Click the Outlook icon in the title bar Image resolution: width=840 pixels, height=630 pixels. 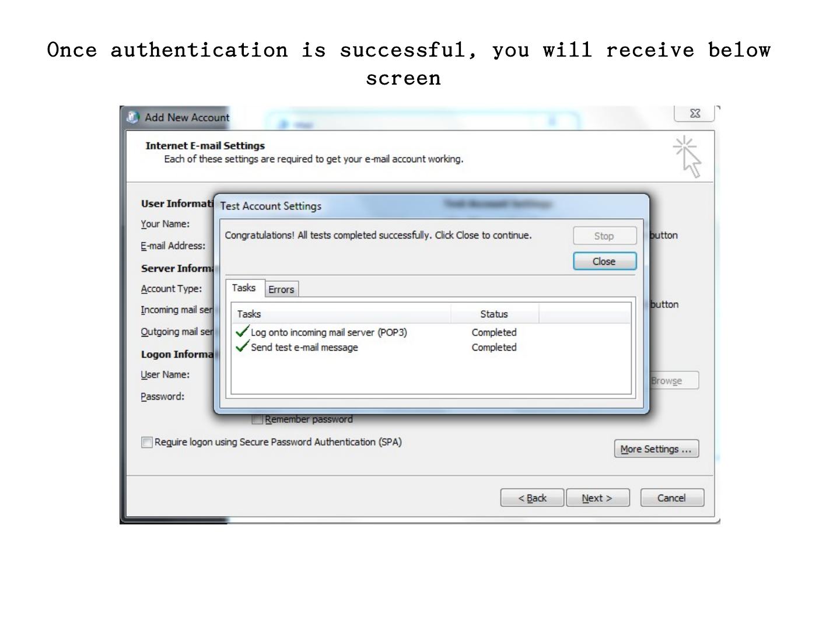point(133,117)
